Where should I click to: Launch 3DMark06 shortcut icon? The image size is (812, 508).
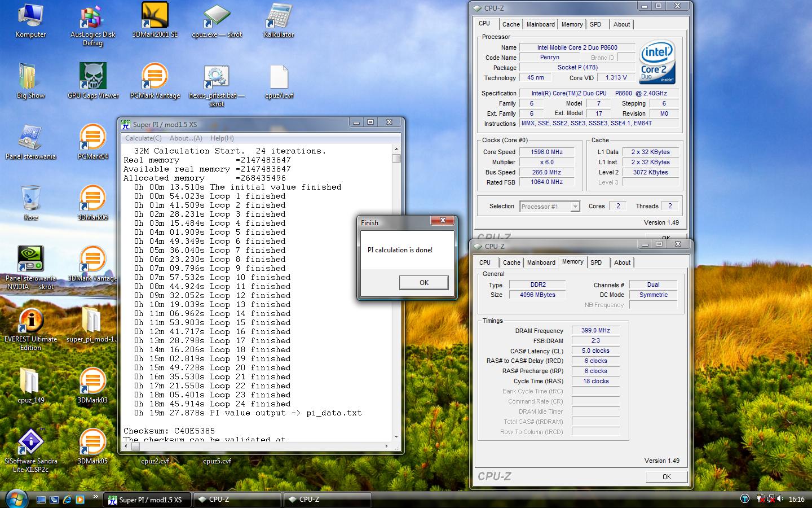(x=92, y=203)
